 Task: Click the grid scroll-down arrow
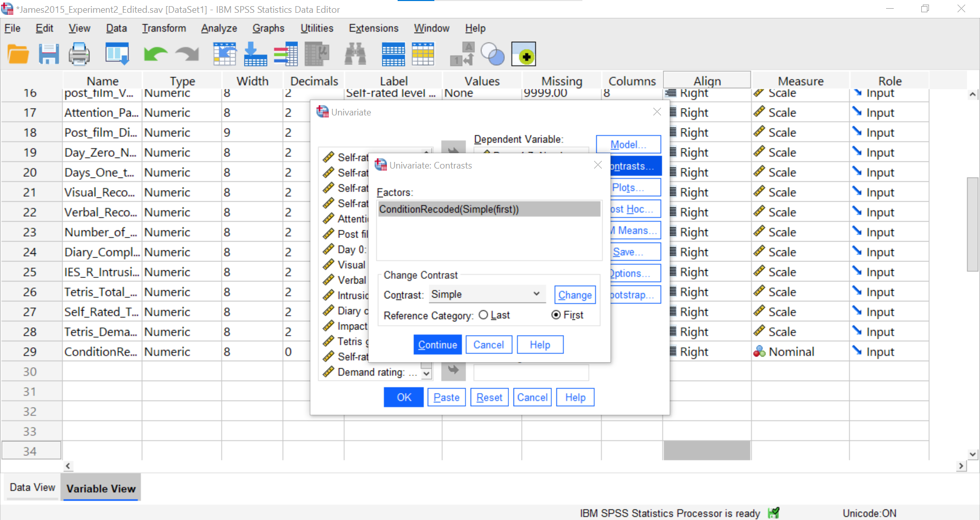[x=973, y=454]
